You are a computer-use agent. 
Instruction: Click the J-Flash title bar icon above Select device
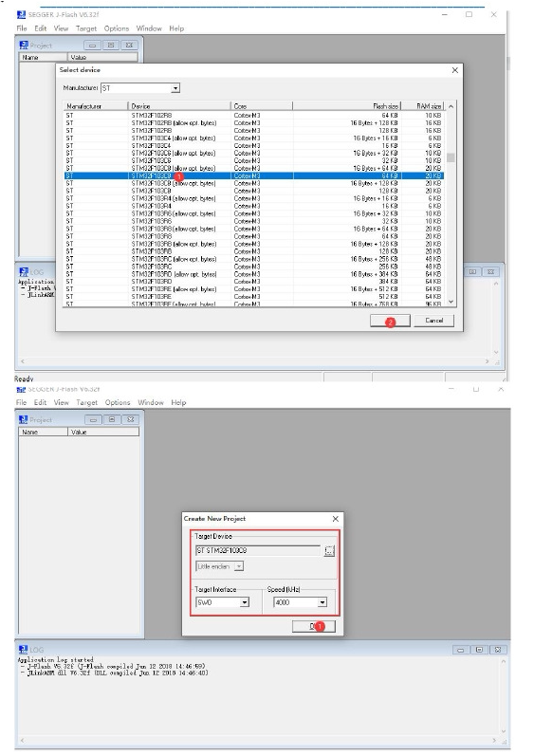pos(21,14)
